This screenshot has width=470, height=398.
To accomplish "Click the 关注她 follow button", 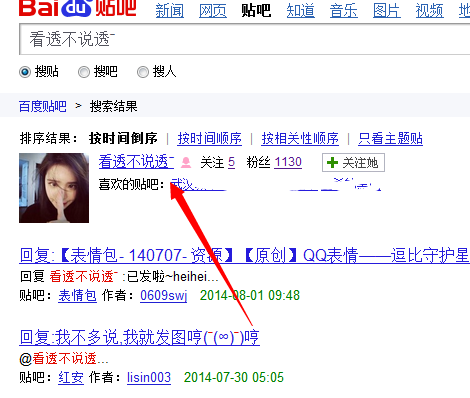I will coord(353,163).
